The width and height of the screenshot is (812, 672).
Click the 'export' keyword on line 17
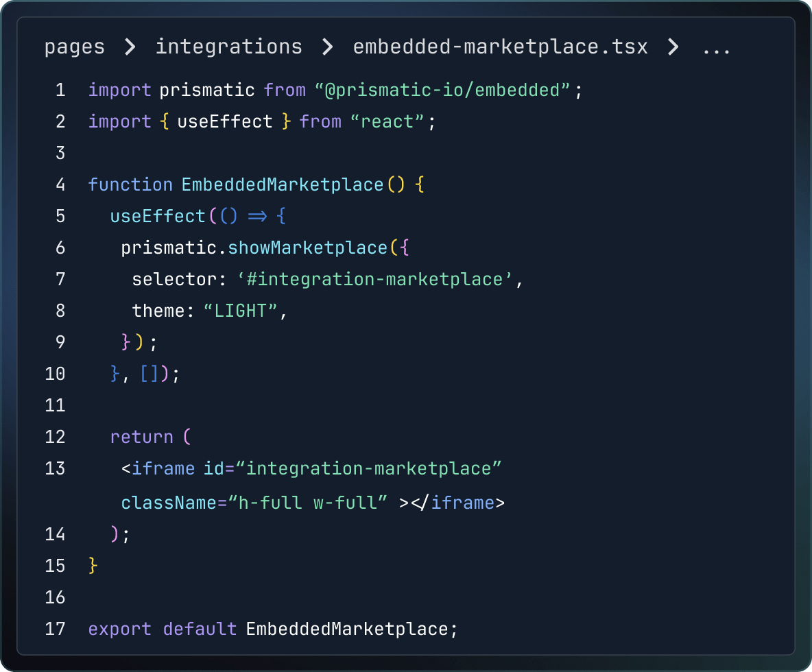click(x=119, y=629)
